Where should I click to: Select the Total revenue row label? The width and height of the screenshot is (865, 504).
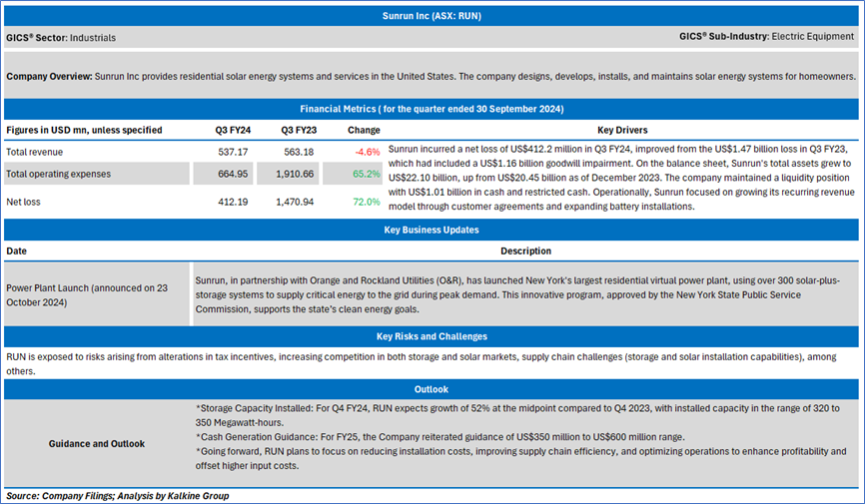coord(34,152)
